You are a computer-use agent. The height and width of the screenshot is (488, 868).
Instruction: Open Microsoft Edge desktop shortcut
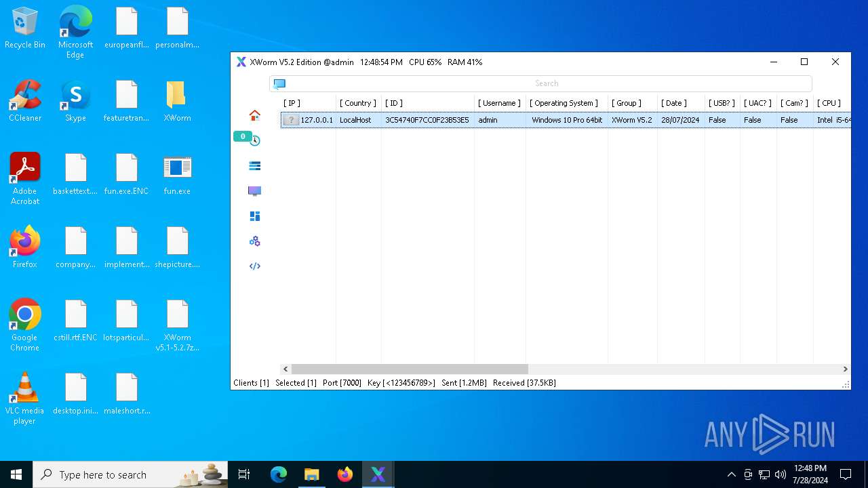point(75,33)
